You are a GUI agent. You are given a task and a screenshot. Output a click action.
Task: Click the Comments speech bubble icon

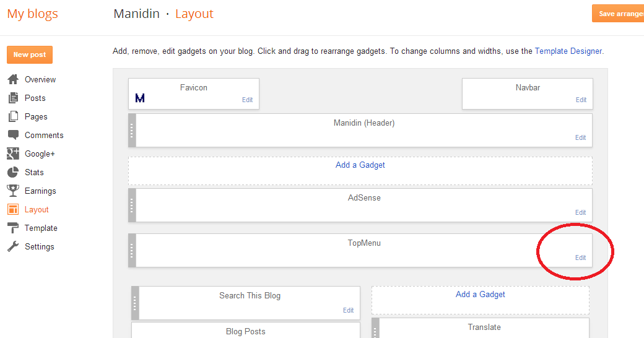(x=13, y=135)
